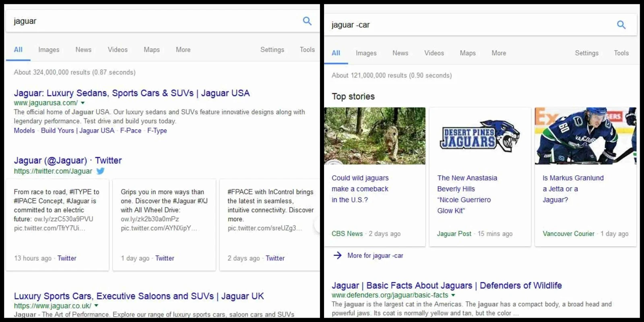The image size is (644, 322).
Task: Open dropdown arrow next to defenders.org URL
Action: [x=453, y=295]
